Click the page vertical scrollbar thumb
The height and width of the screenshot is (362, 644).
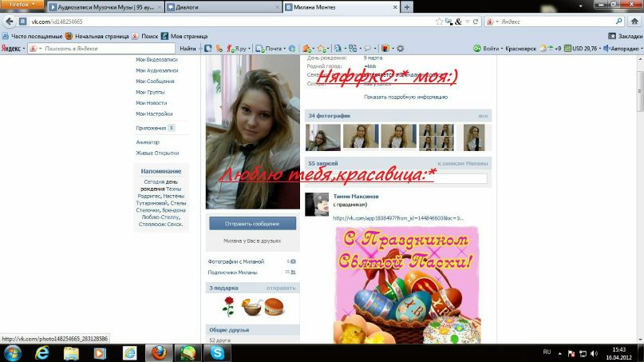click(639, 90)
